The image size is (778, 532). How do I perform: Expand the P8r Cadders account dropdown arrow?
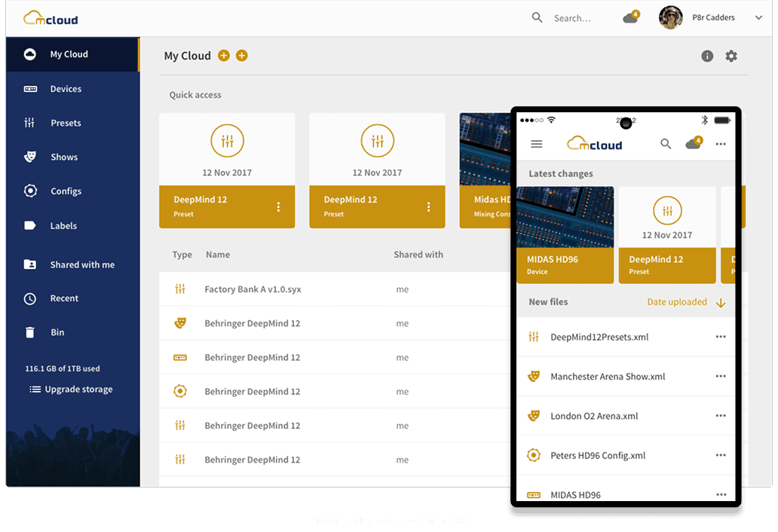tap(758, 18)
